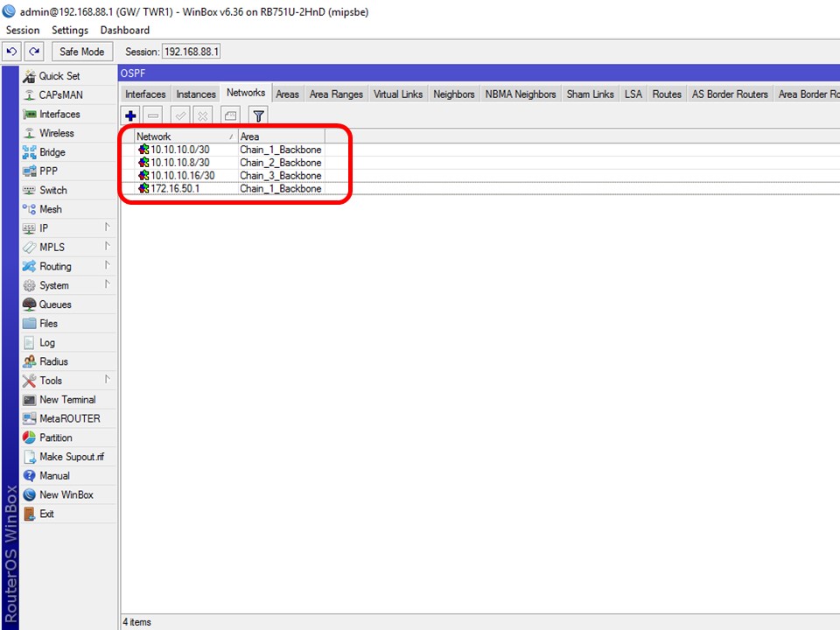The width and height of the screenshot is (840, 630).
Task: Expand the System submenu
Action: click(x=68, y=285)
